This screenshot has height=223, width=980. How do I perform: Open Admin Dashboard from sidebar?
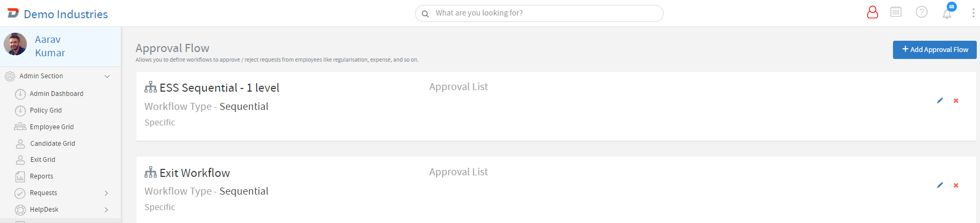click(57, 94)
